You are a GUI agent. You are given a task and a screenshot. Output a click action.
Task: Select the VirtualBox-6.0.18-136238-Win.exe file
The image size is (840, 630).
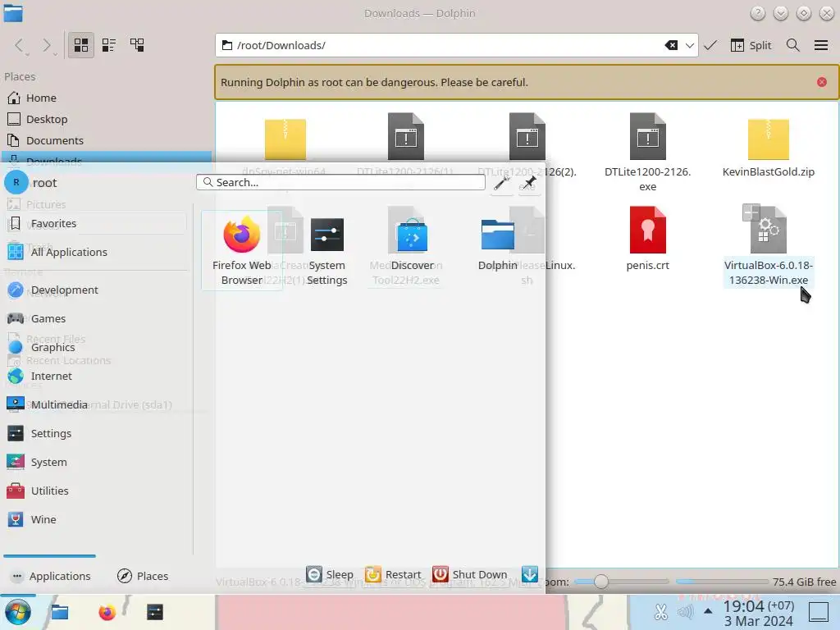click(x=768, y=244)
